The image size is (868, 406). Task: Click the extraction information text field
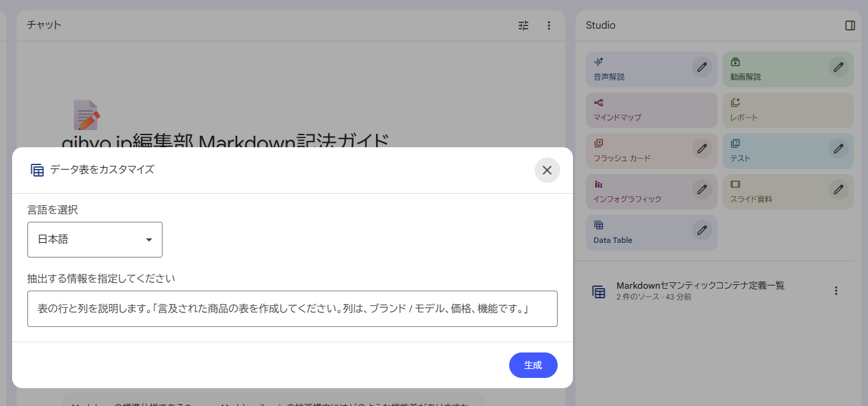292,309
